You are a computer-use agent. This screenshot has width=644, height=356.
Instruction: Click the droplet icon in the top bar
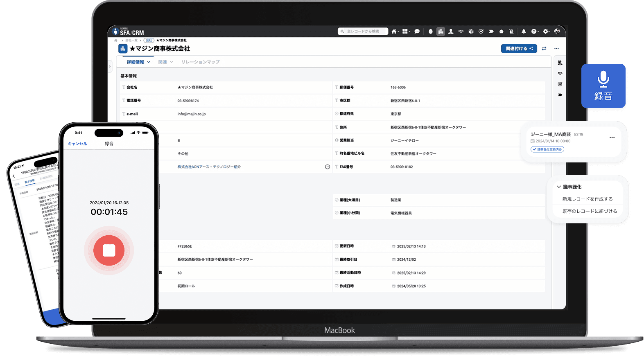pos(430,32)
